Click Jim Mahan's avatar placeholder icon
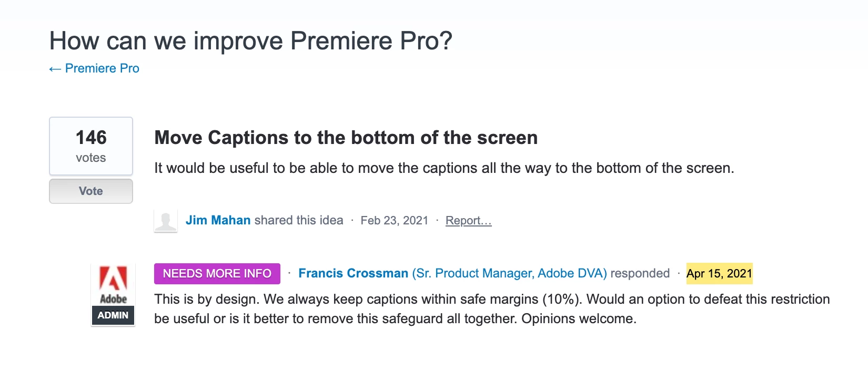This screenshot has width=868, height=371. tap(166, 221)
